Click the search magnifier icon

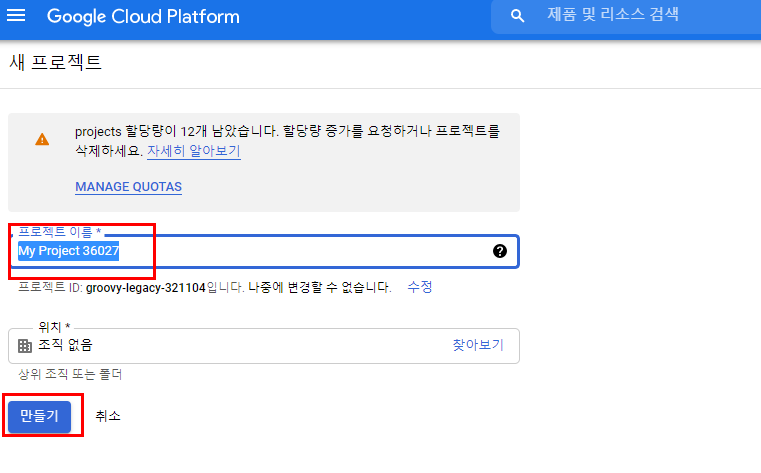coord(517,16)
